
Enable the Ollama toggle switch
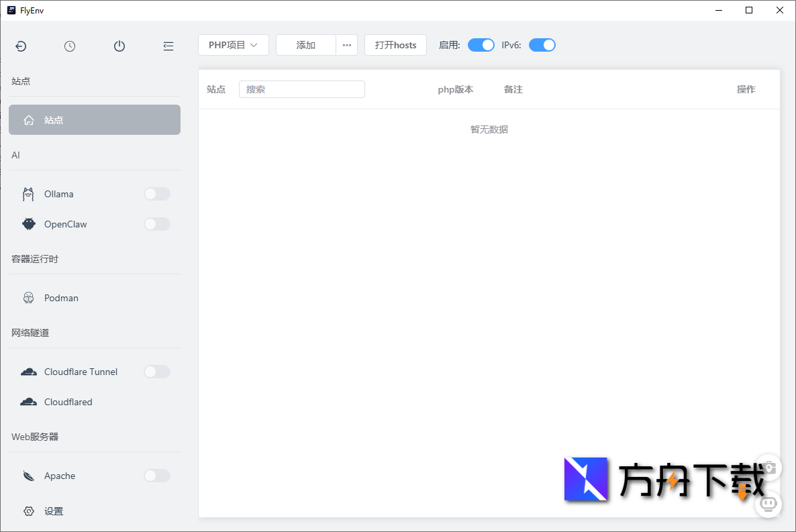click(x=156, y=194)
